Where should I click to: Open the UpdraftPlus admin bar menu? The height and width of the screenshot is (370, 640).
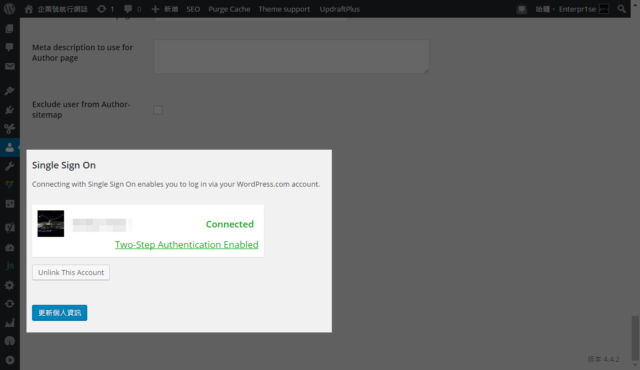(x=340, y=9)
